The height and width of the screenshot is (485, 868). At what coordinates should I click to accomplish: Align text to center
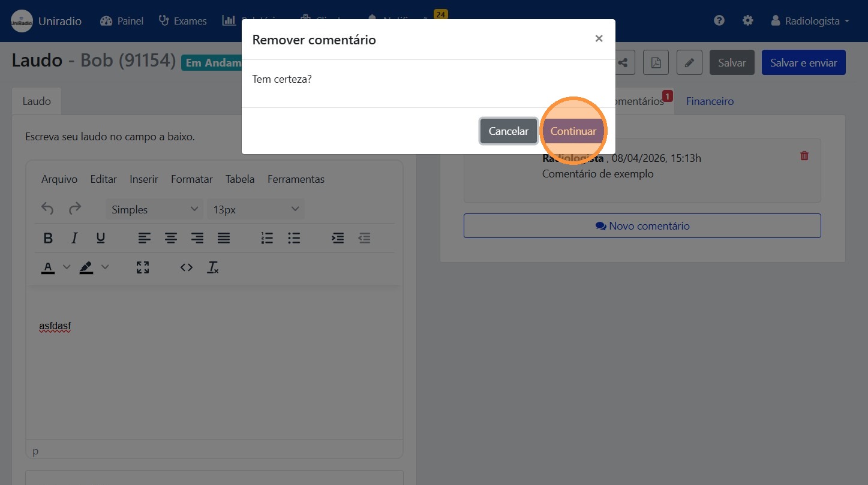(x=171, y=237)
